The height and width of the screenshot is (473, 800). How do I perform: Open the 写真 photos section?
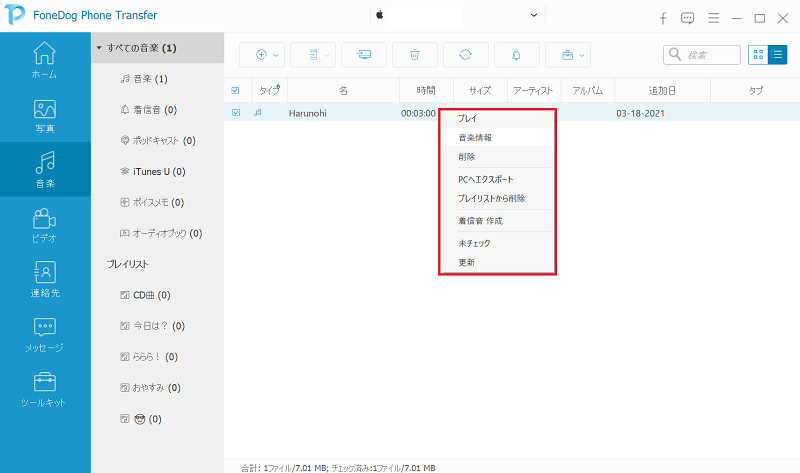[45, 115]
